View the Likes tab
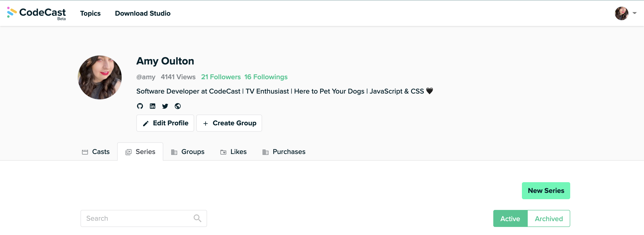Viewport: 644px width, 235px height. [233, 152]
